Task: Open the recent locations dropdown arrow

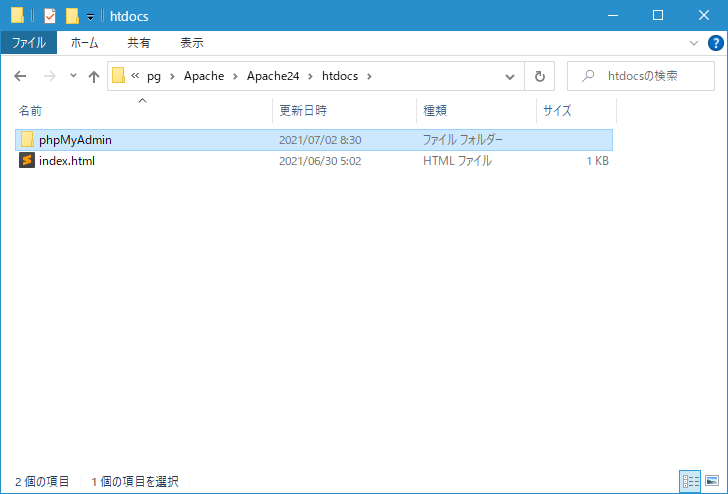Action: tap(73, 76)
